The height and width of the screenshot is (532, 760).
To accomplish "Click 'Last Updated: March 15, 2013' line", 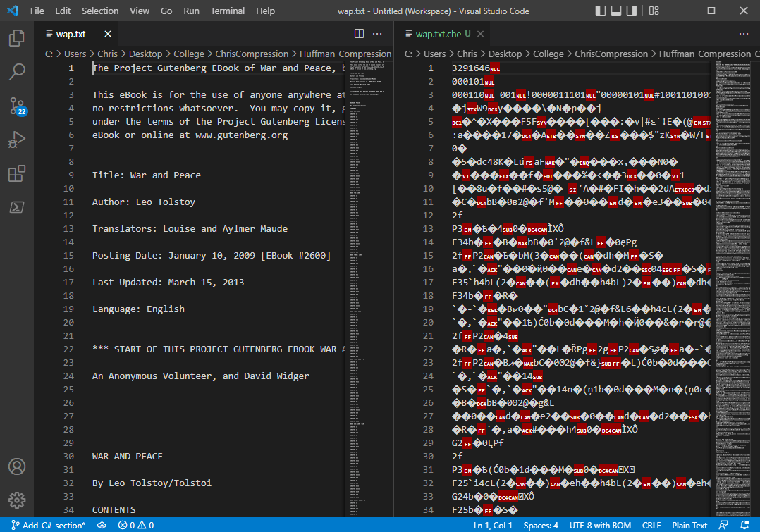I will click(x=168, y=282).
